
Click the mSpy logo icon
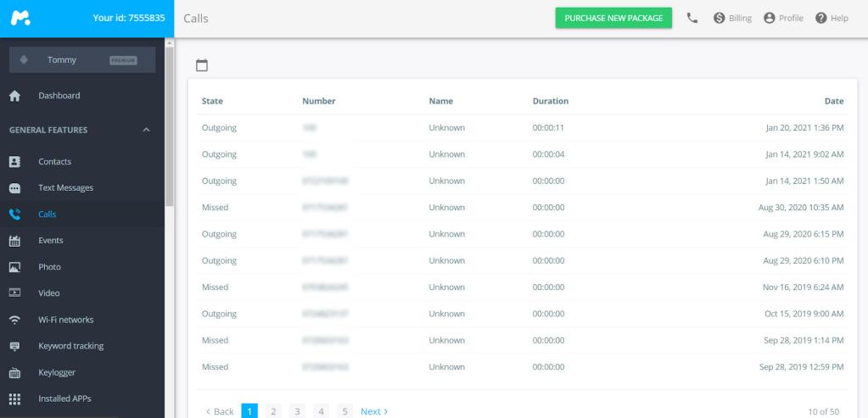[x=20, y=18]
